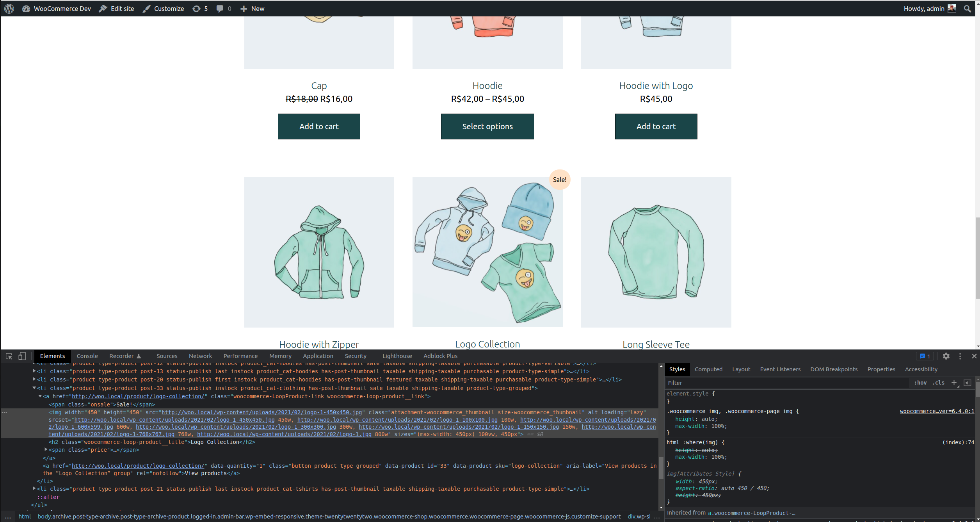980x522 pixels.
Task: Click the WordPress logo in admin bar
Action: 9,8
